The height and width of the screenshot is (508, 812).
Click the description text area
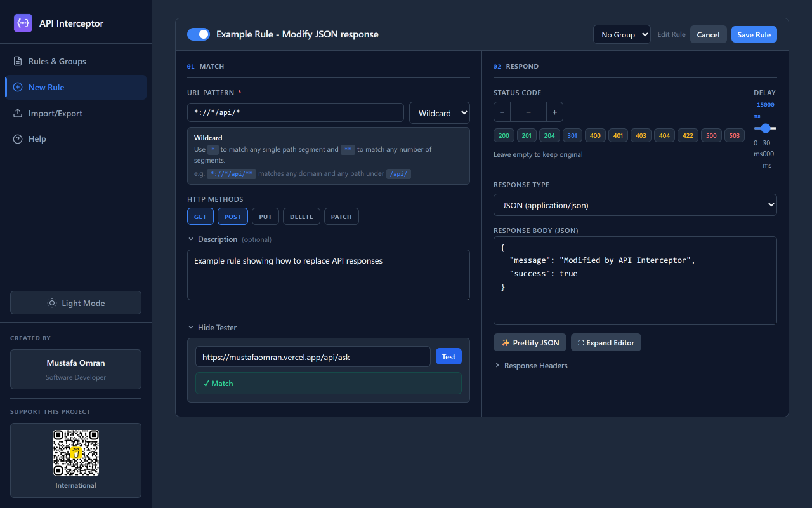coord(329,274)
